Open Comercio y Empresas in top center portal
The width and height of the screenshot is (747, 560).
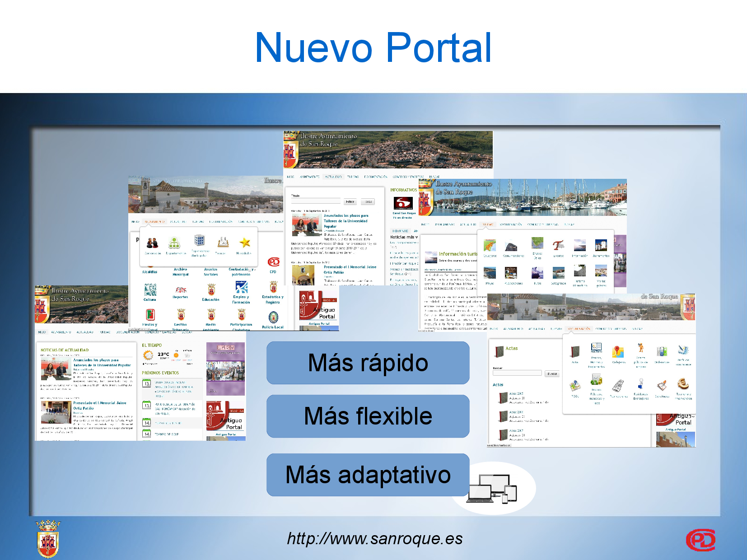pos(408,177)
